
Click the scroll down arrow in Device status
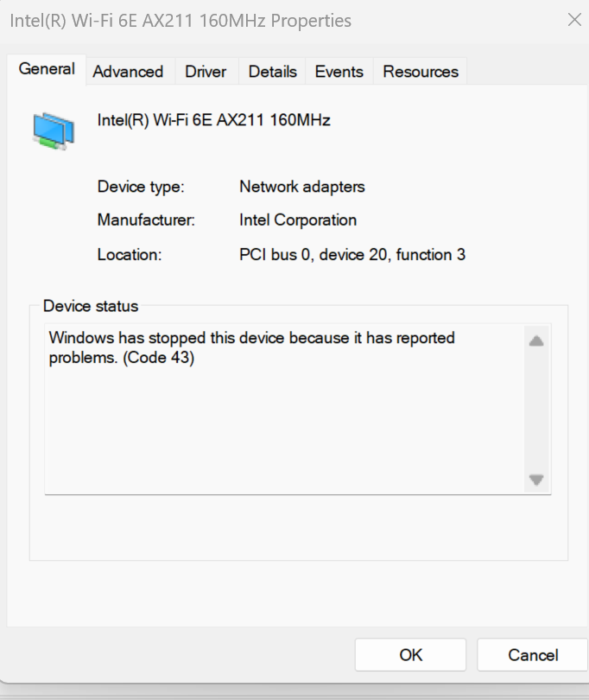coord(536,480)
